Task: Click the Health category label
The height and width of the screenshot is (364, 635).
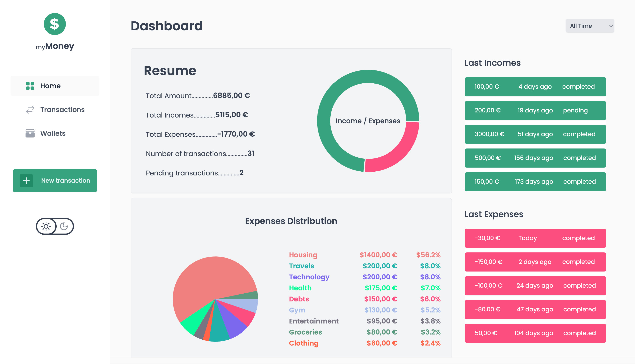Action: [300, 288]
